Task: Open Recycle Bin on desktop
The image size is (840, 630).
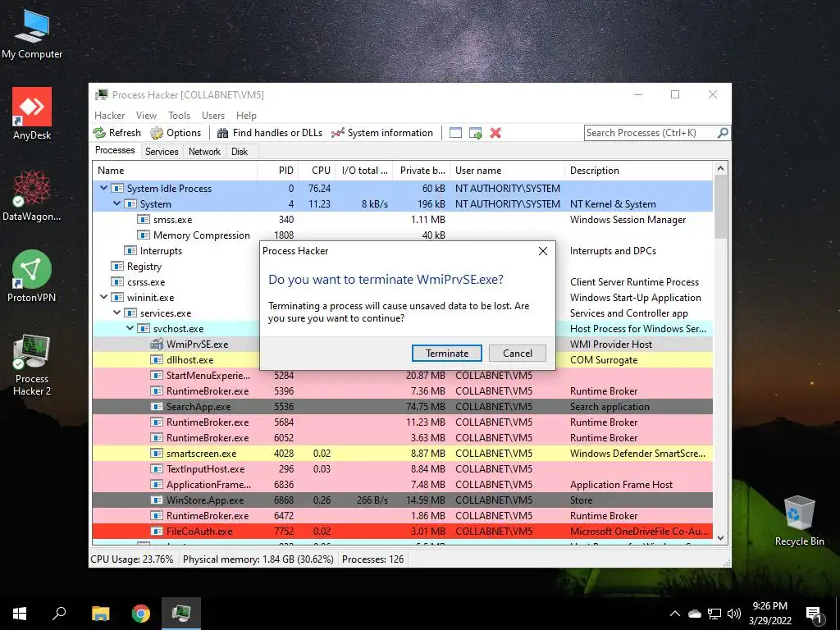Action: 799,521
